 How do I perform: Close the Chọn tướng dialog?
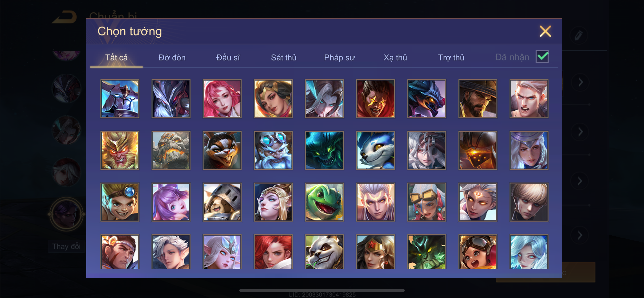coord(545,31)
